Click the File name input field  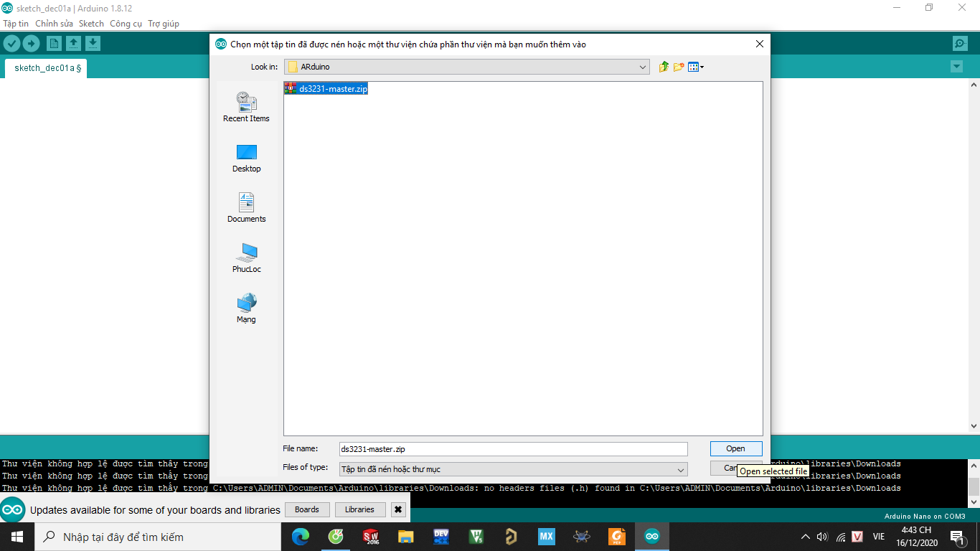pos(513,449)
